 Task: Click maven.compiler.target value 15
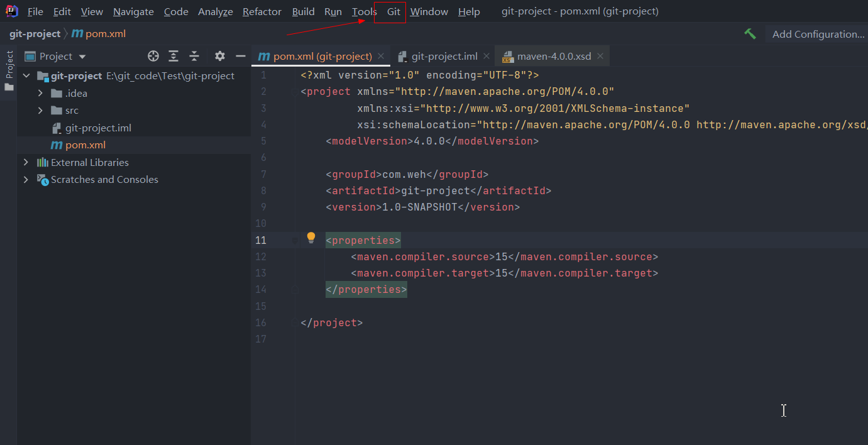(502, 273)
